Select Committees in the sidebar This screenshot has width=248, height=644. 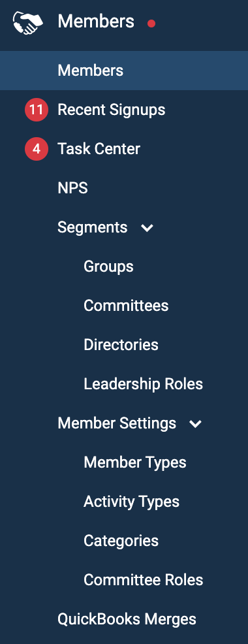tap(126, 306)
